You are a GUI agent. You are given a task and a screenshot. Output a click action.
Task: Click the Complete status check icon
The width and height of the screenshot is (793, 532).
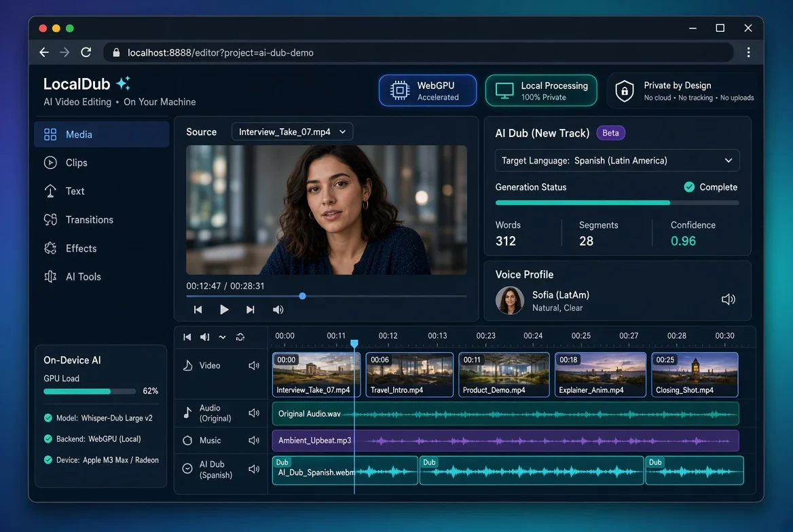point(689,187)
